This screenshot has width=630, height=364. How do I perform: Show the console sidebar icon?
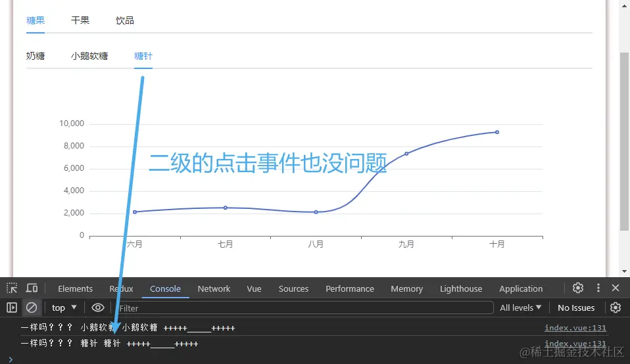[12, 307]
